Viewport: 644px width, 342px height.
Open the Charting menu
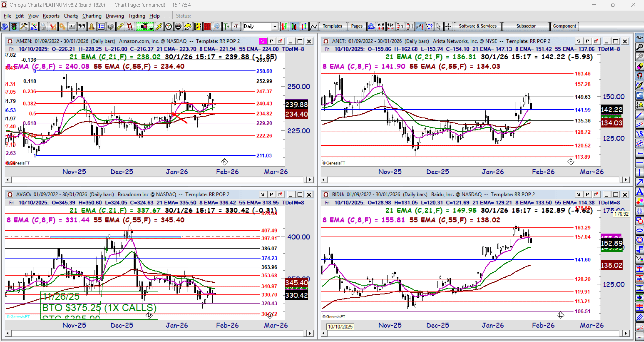(92, 16)
